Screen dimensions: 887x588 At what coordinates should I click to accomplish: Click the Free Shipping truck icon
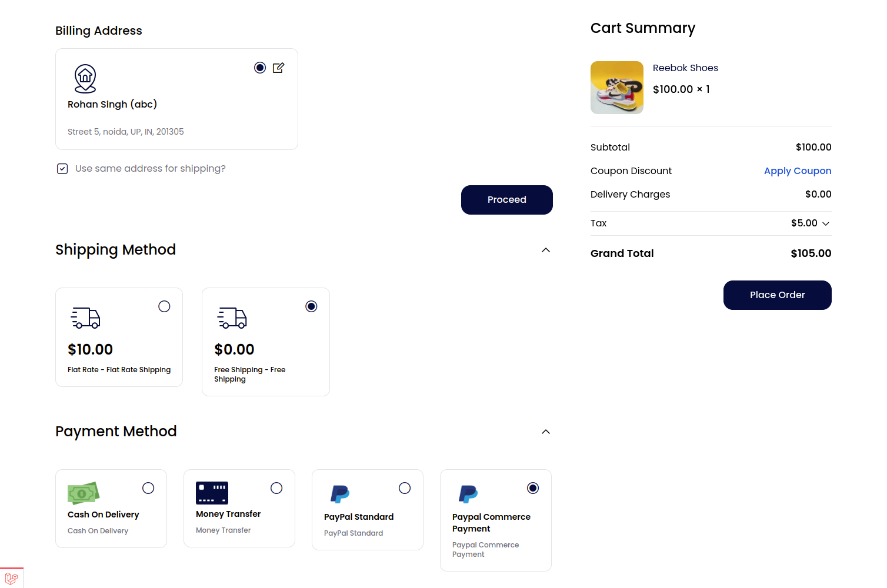click(x=232, y=318)
